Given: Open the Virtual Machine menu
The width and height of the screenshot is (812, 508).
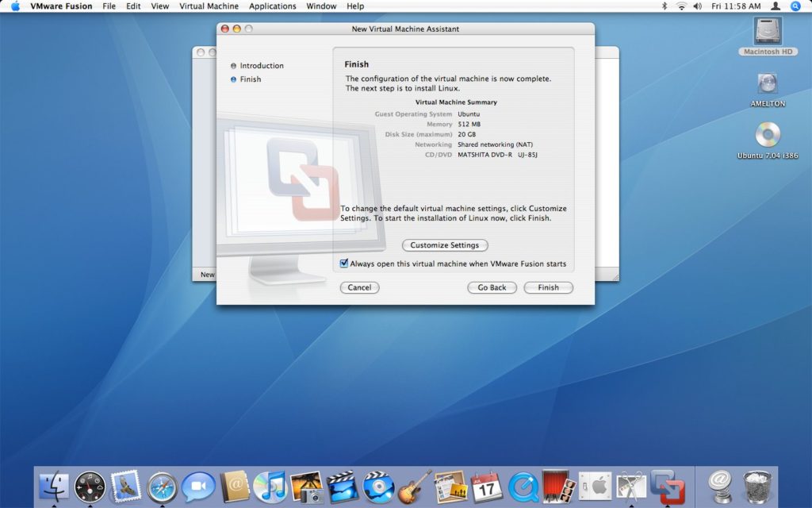Looking at the screenshot, I should coord(209,6).
